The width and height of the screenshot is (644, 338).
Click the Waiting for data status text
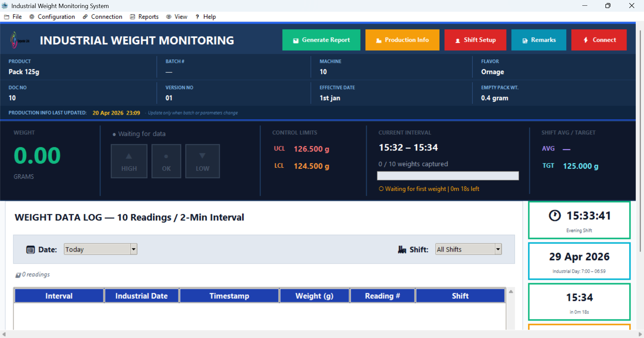click(142, 134)
